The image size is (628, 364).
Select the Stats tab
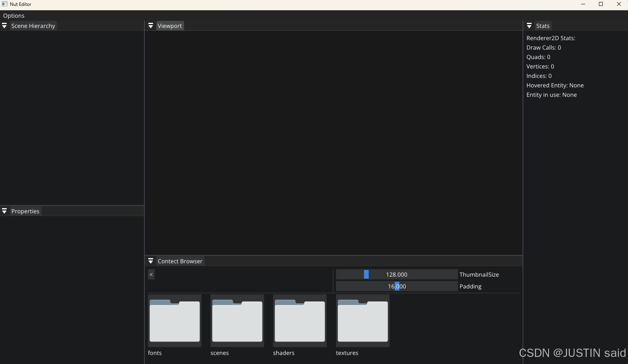[543, 26]
